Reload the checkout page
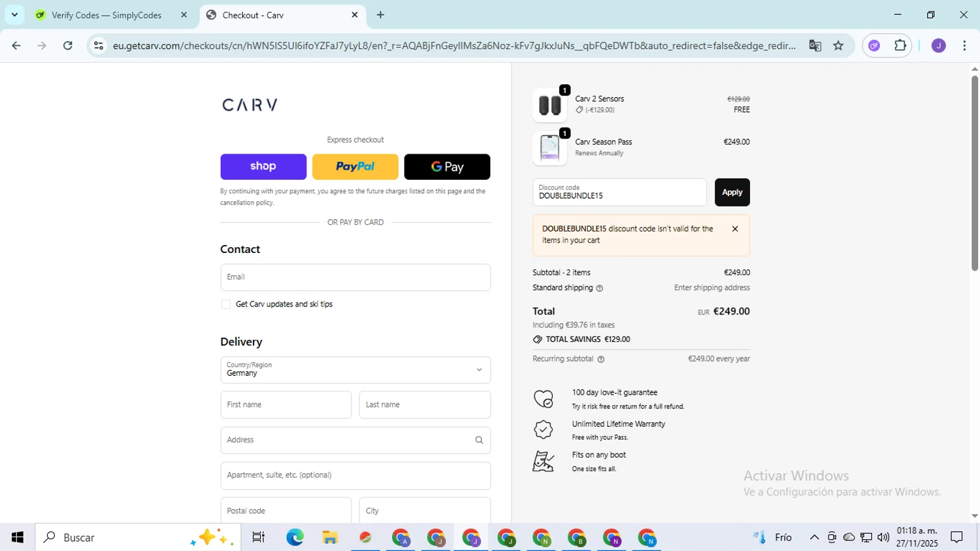 pyautogui.click(x=68, y=46)
